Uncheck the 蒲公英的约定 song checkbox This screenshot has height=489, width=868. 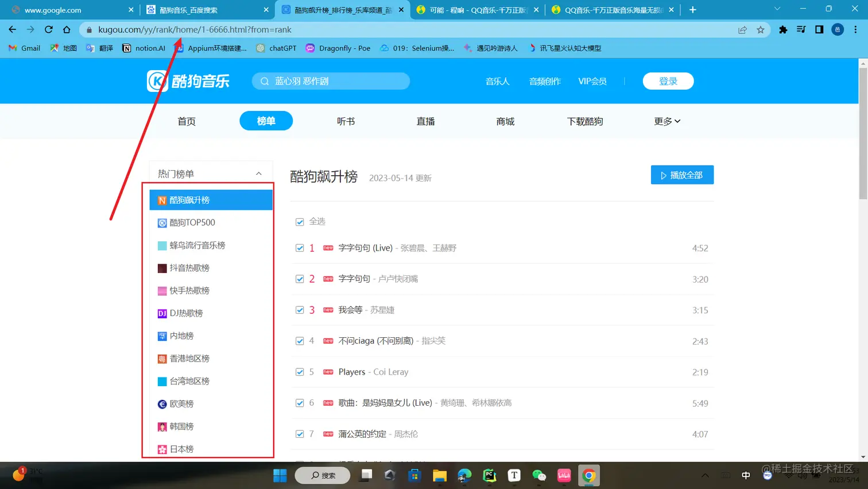point(300,434)
